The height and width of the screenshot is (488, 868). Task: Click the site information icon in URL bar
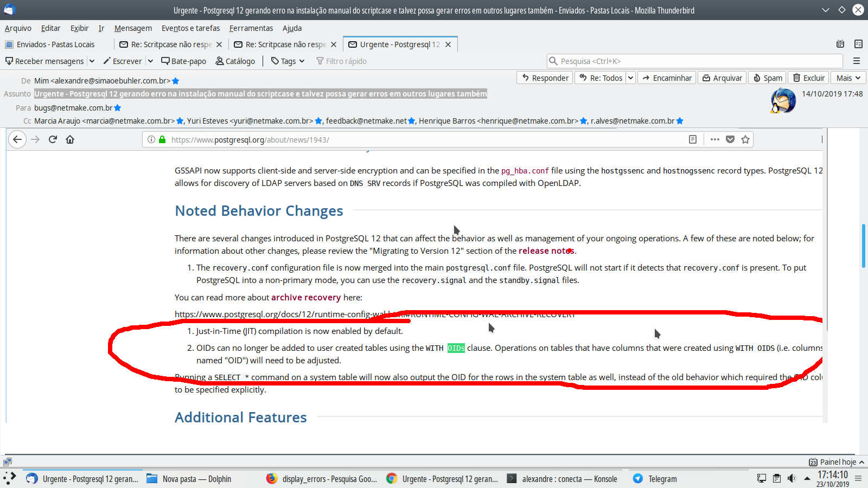point(151,139)
